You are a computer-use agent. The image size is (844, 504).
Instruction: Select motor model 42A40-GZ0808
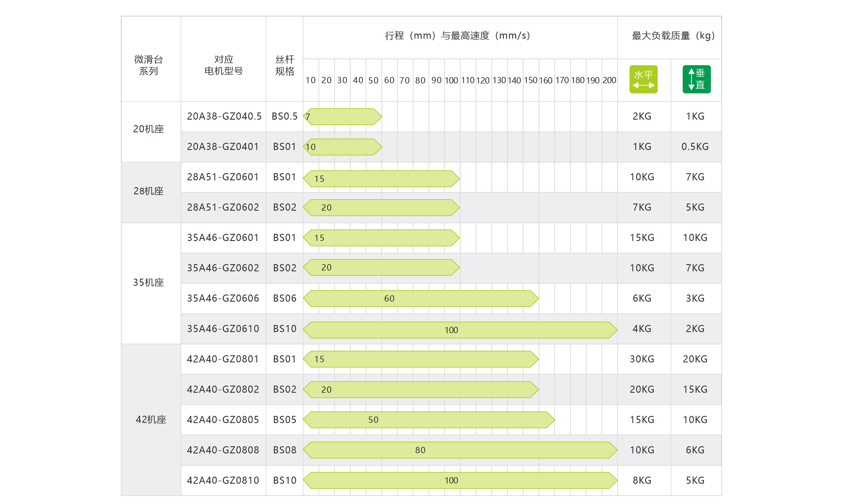223,450
